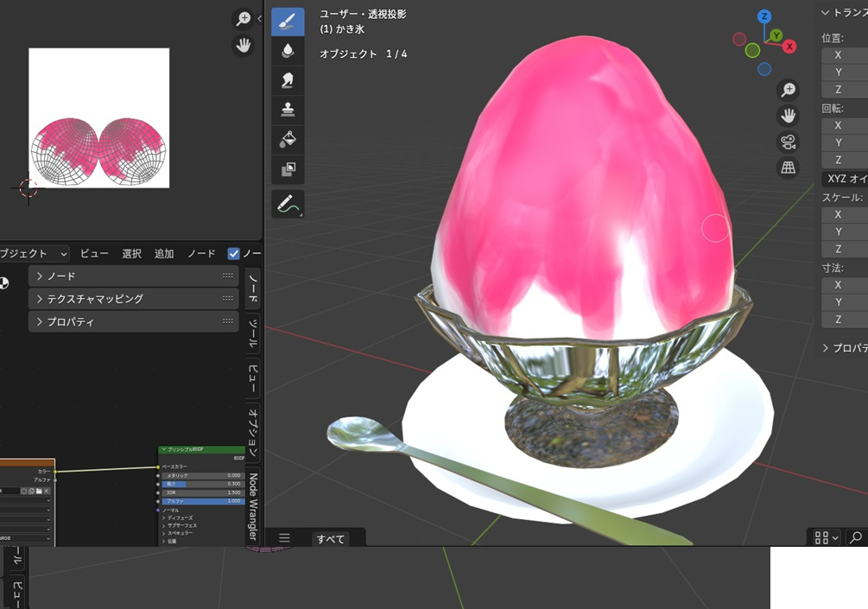Click the アルファ slider in BSDF node
The image size is (868, 609).
tap(202, 501)
